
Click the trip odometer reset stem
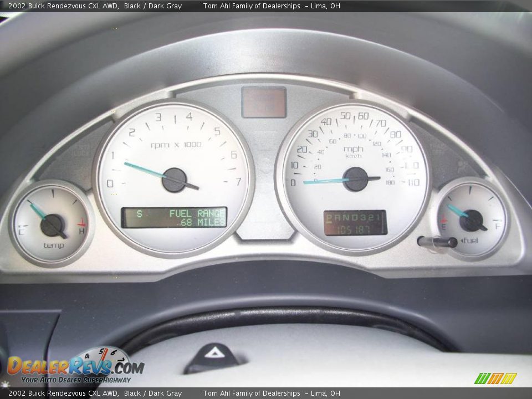click(x=437, y=242)
